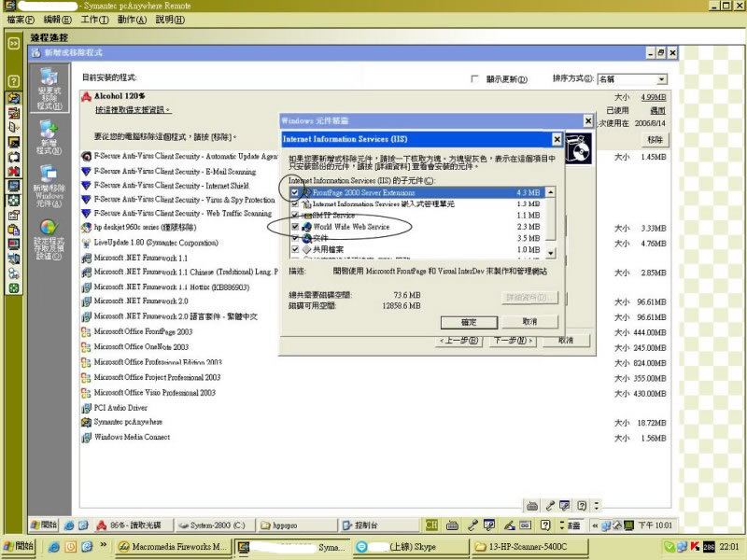Click the microphone icon in remote taskbar language bar
The height and width of the screenshot is (560, 747).
(x=472, y=525)
